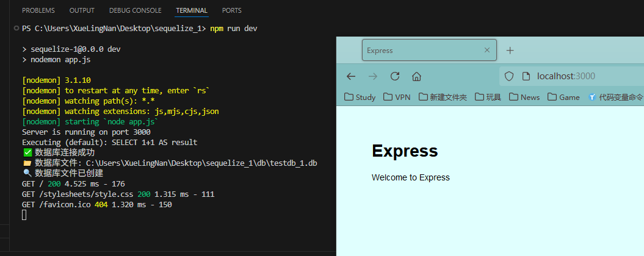Image resolution: width=644 pixels, height=256 pixels.
Task: Click the 数据库文件已创建 message
Action: point(62,173)
